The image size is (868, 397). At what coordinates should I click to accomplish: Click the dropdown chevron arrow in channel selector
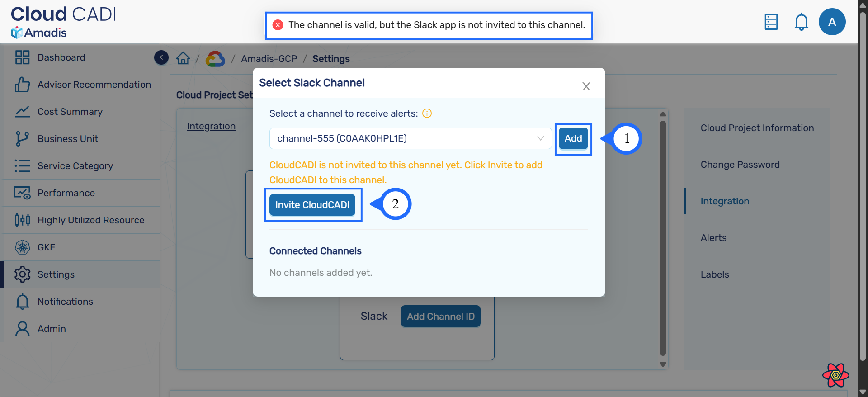pos(540,138)
